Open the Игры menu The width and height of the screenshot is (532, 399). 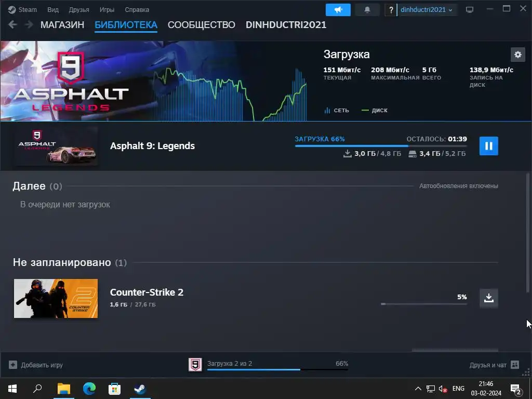(x=107, y=9)
